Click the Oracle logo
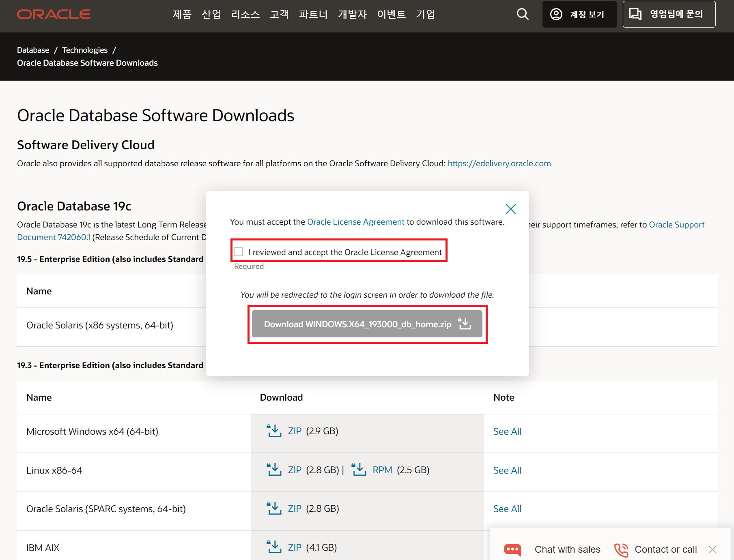734x560 pixels. [x=54, y=14]
